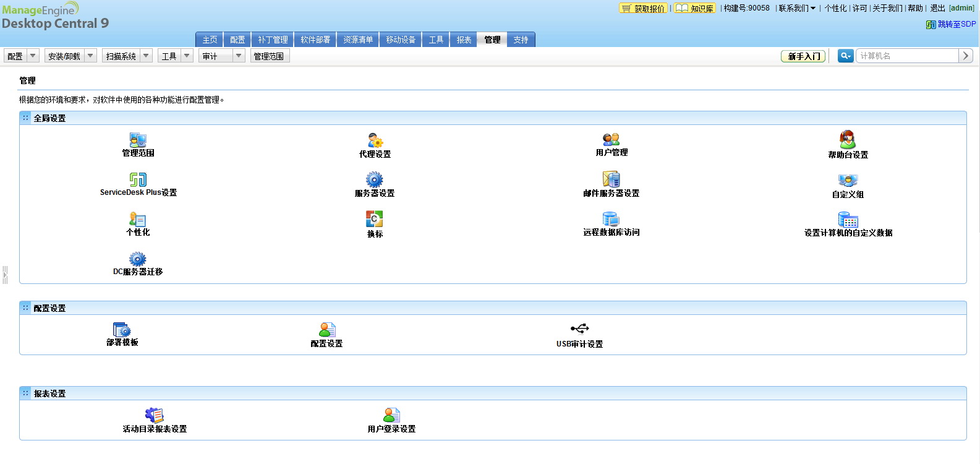The width and height of the screenshot is (980, 464).
Task: Open the 自定义组 icon
Action: [848, 180]
